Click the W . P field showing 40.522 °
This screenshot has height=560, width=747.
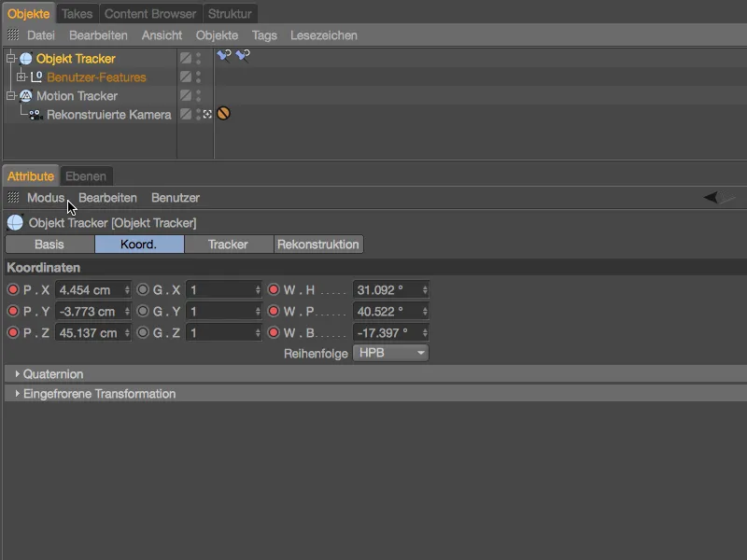[x=390, y=311]
